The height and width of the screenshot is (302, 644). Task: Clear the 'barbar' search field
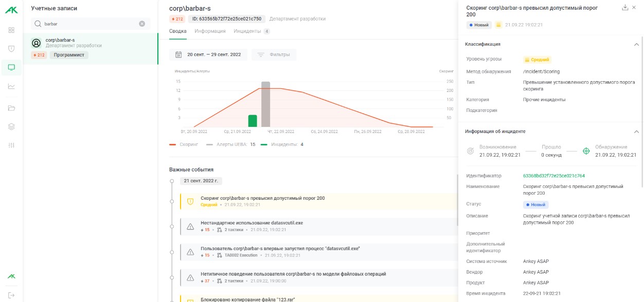click(x=142, y=24)
